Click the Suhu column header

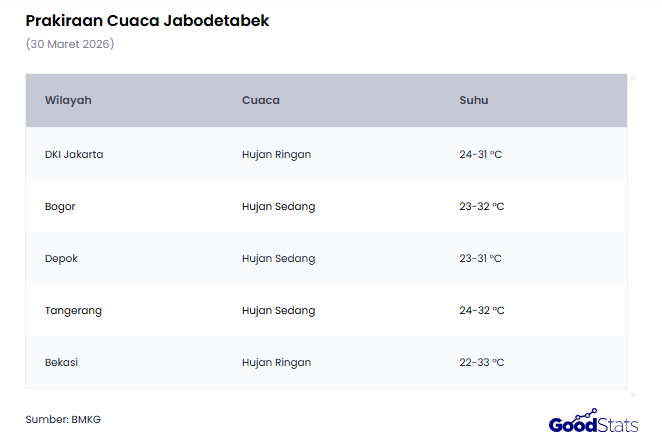(473, 100)
